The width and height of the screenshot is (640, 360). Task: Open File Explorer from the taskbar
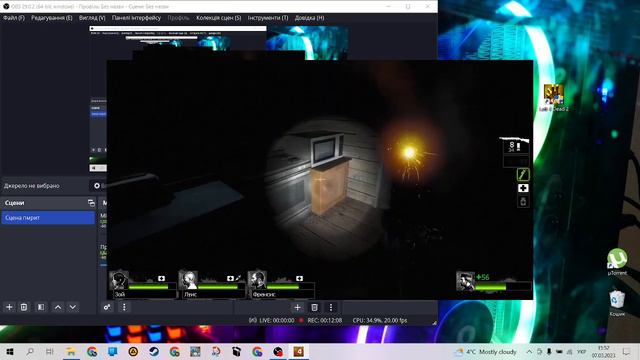coord(71,351)
